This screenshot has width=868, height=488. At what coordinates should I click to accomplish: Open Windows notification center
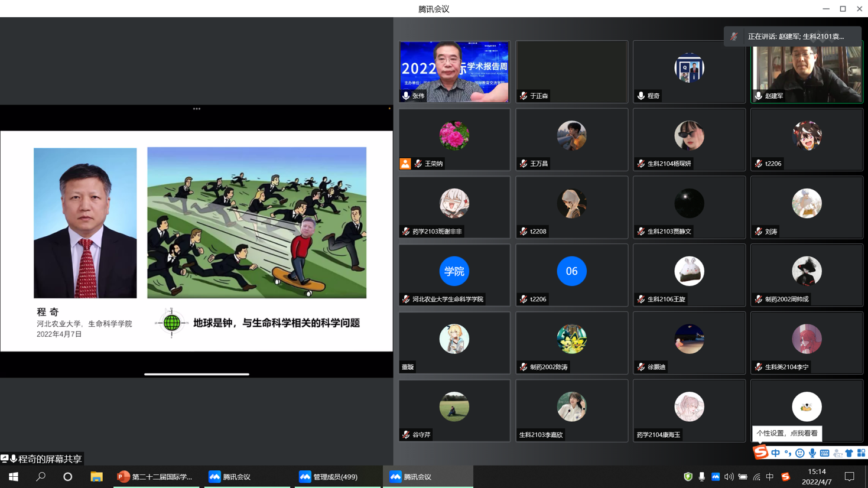pos(849,477)
